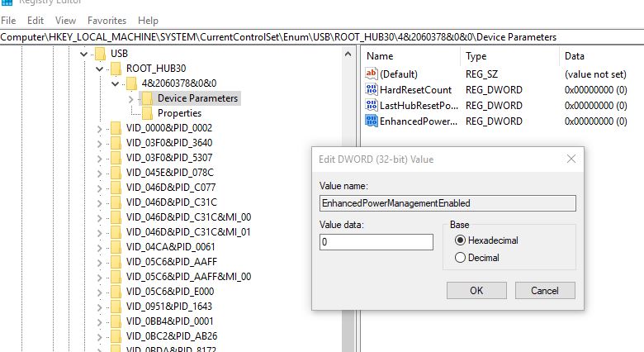Click the ROOT_HUB30 folder icon

click(x=116, y=69)
